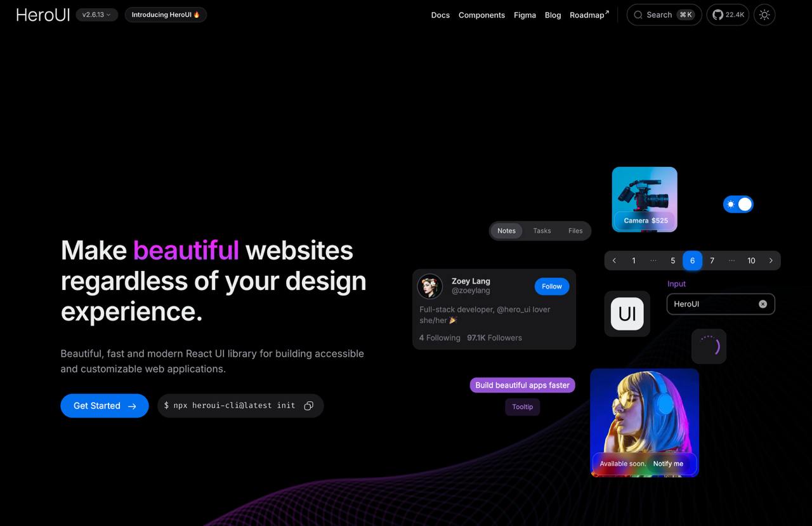Viewport: 812px width, 526px height.
Task: Follow Zoey Lang
Action: pyautogui.click(x=552, y=286)
